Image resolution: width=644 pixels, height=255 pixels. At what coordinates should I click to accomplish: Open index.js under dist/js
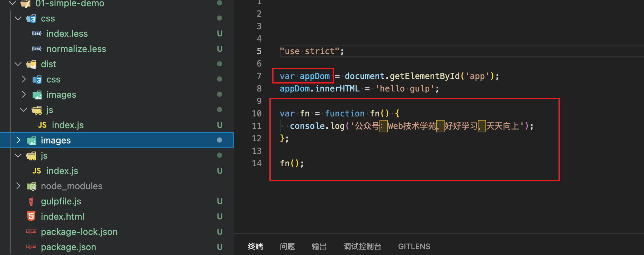click(68, 125)
